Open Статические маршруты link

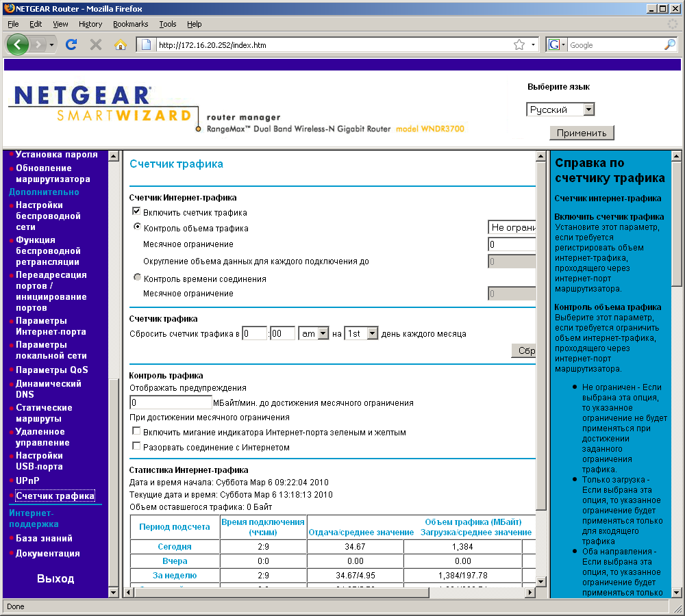pyautogui.click(x=44, y=413)
